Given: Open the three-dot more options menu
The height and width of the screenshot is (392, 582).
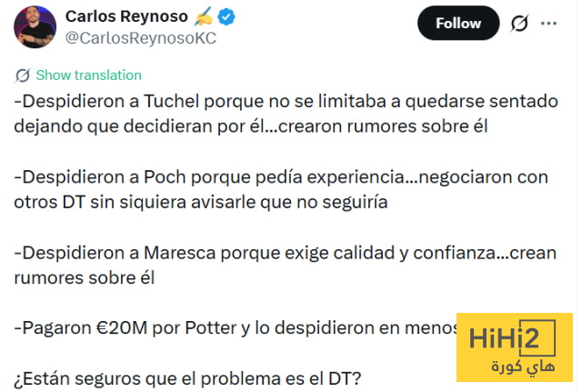Looking at the screenshot, I should (x=548, y=24).
